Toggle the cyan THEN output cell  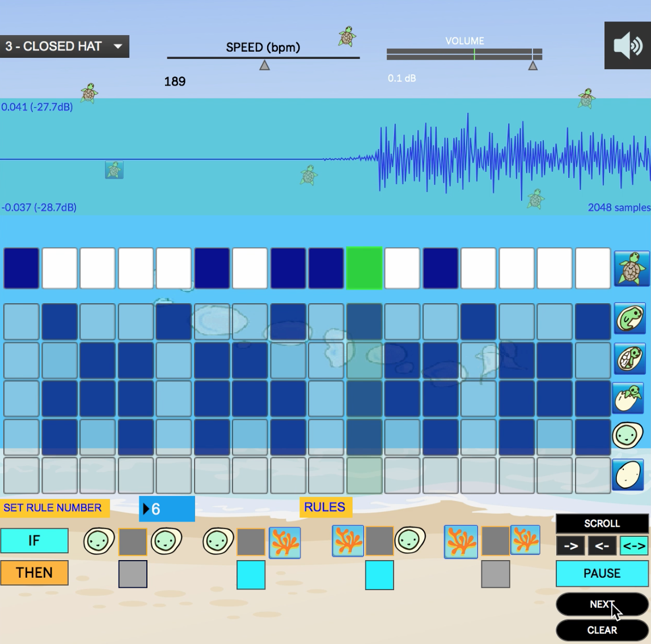click(251, 574)
